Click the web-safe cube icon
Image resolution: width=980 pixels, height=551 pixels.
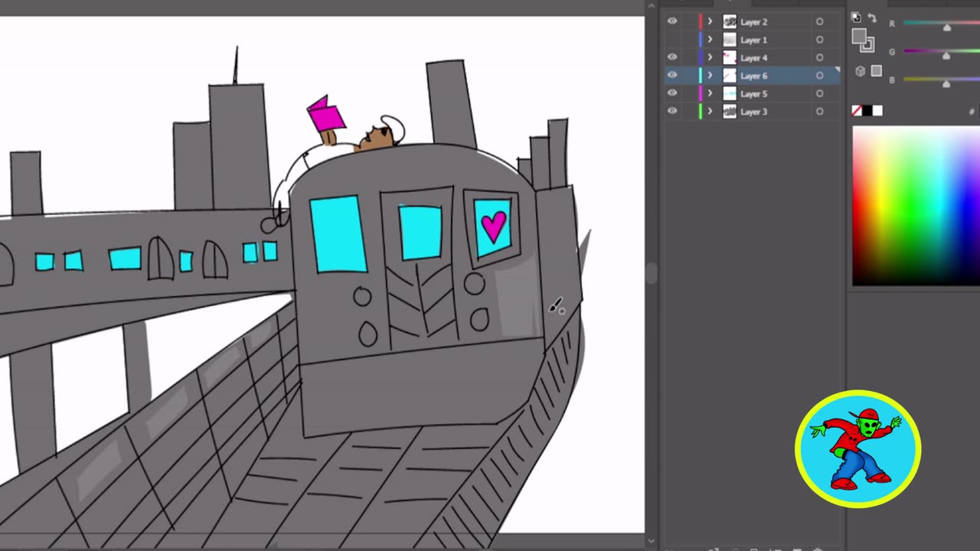860,71
